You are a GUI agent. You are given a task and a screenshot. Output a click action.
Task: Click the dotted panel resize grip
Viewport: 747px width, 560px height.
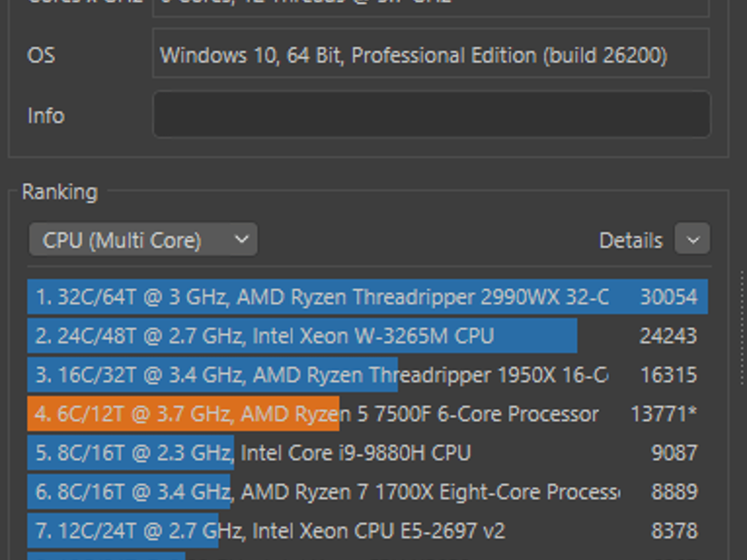coord(743,327)
